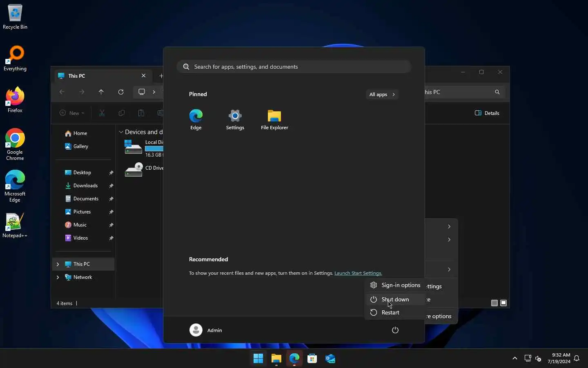This screenshot has height=368, width=588.
Task: Unpin Desktop via its pin icon
Action: tap(111, 173)
